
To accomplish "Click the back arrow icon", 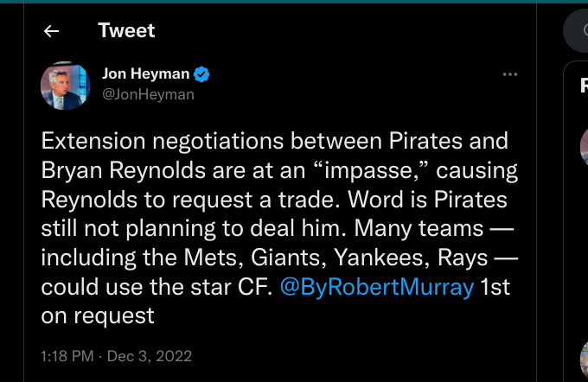I will (51, 31).
